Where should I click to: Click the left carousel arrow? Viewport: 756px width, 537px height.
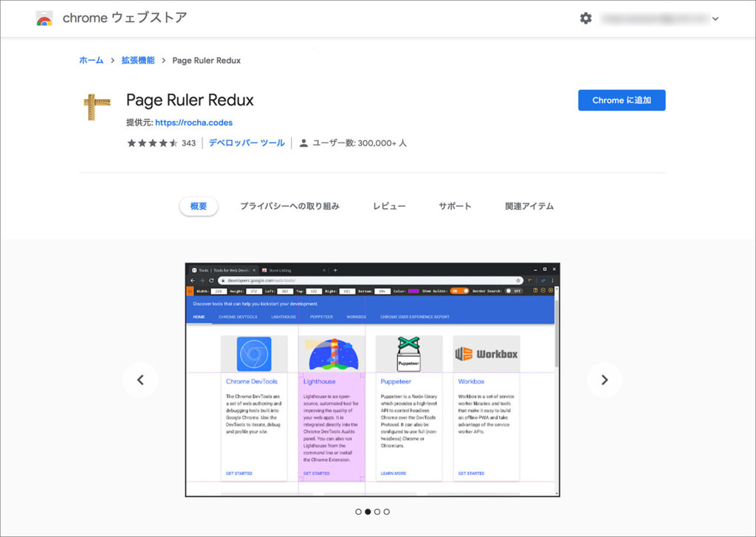(140, 380)
